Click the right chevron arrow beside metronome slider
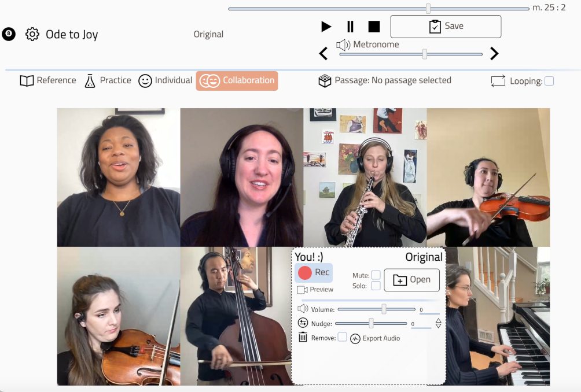 pos(494,54)
